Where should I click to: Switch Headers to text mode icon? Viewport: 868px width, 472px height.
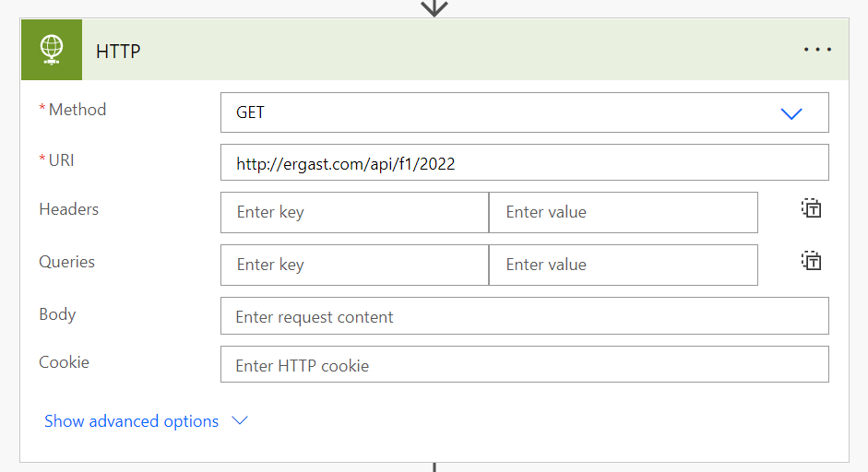pyautogui.click(x=811, y=208)
